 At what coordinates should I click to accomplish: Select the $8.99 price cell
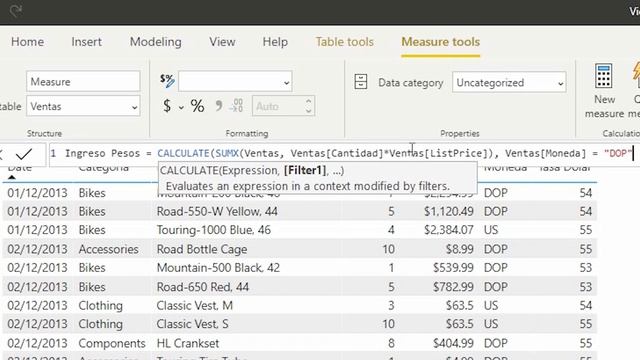pyautogui.click(x=460, y=249)
